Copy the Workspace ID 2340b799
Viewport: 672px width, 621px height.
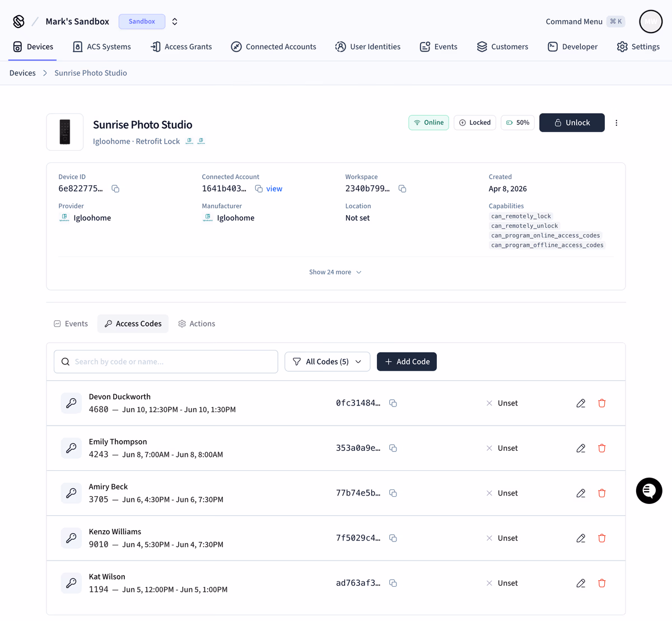(x=402, y=189)
